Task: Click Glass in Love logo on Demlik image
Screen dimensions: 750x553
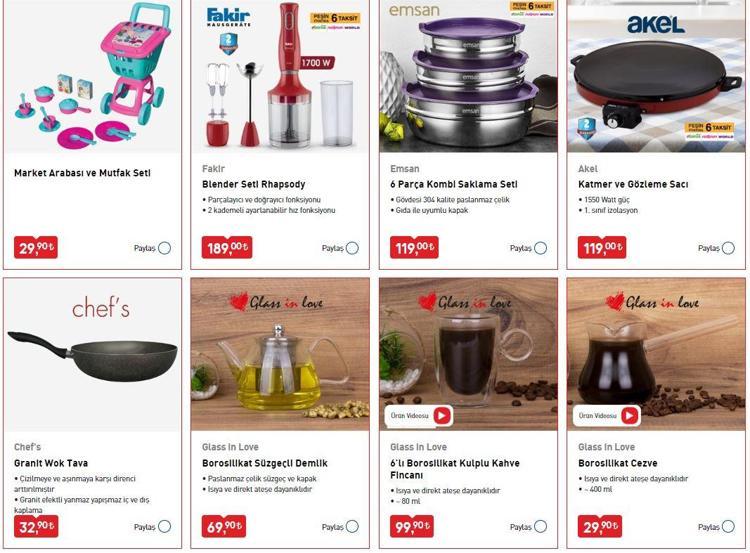Action: tap(276, 302)
